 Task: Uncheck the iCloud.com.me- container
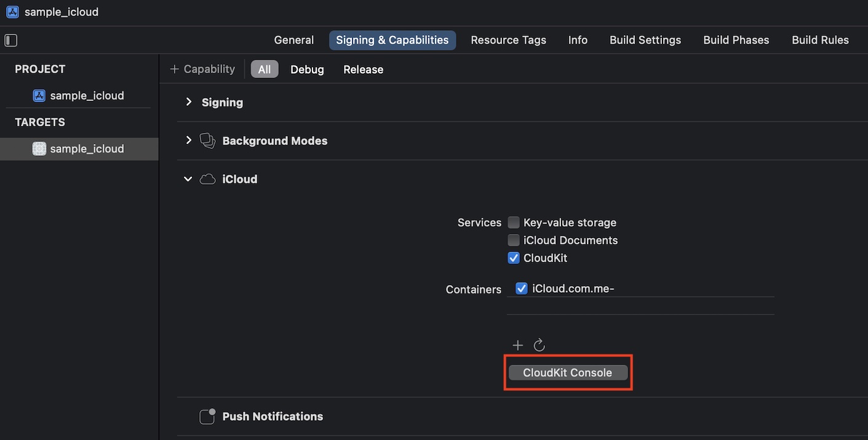click(522, 288)
